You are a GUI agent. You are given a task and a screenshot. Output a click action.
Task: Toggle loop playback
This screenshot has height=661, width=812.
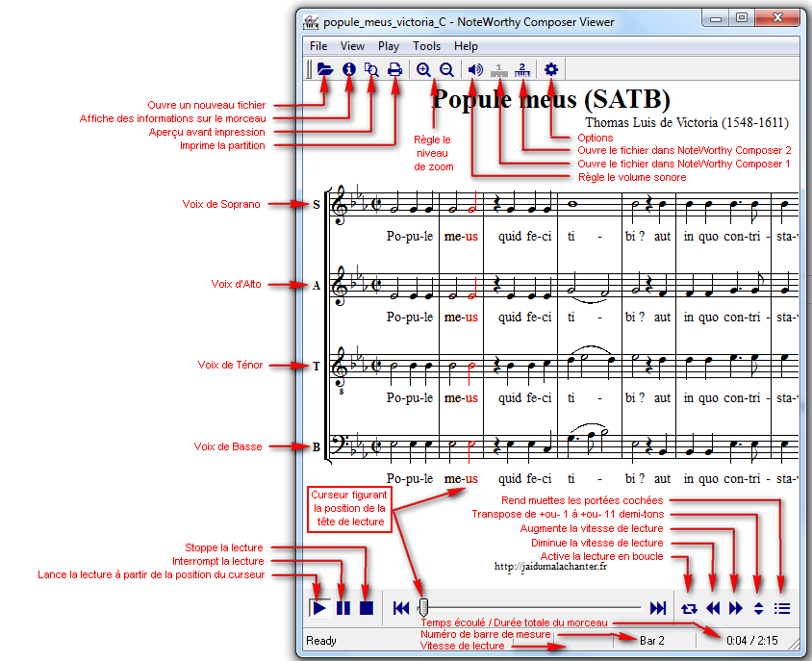689,609
